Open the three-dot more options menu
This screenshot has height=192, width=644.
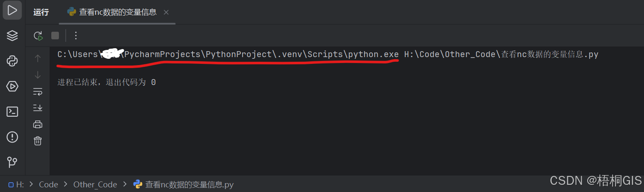coord(76,36)
